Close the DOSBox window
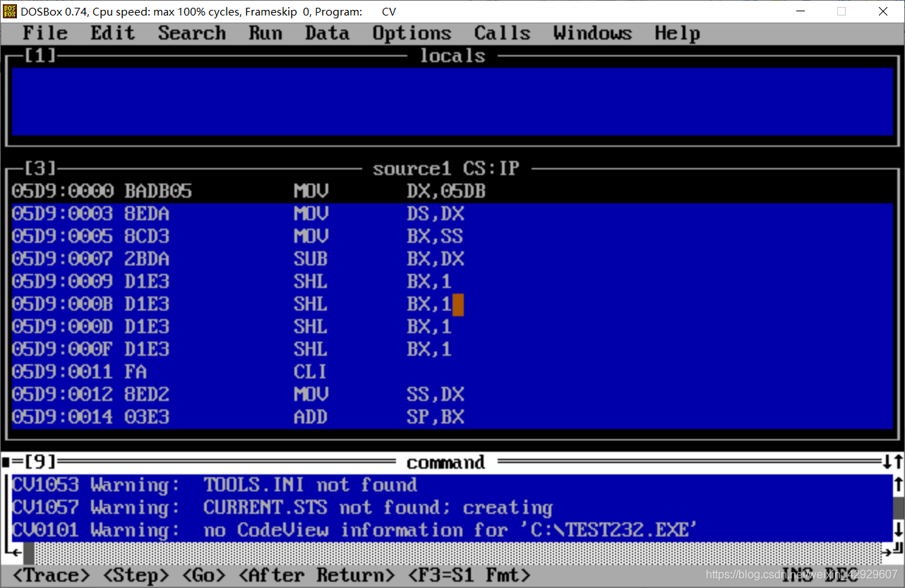This screenshot has width=905, height=588. click(x=883, y=11)
